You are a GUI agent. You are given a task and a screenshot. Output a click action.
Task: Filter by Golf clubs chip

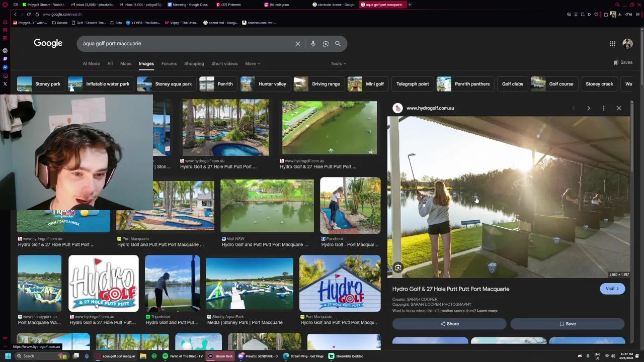[512, 84]
